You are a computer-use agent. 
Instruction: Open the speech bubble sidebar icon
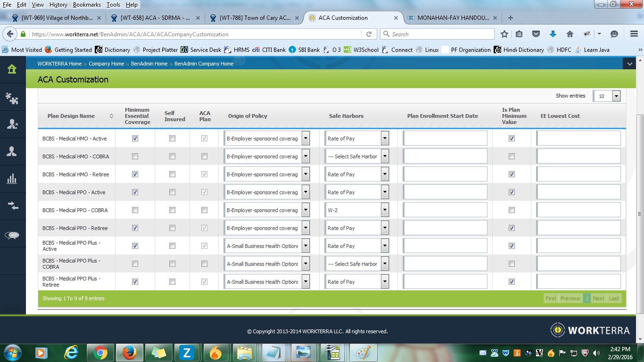click(x=12, y=236)
